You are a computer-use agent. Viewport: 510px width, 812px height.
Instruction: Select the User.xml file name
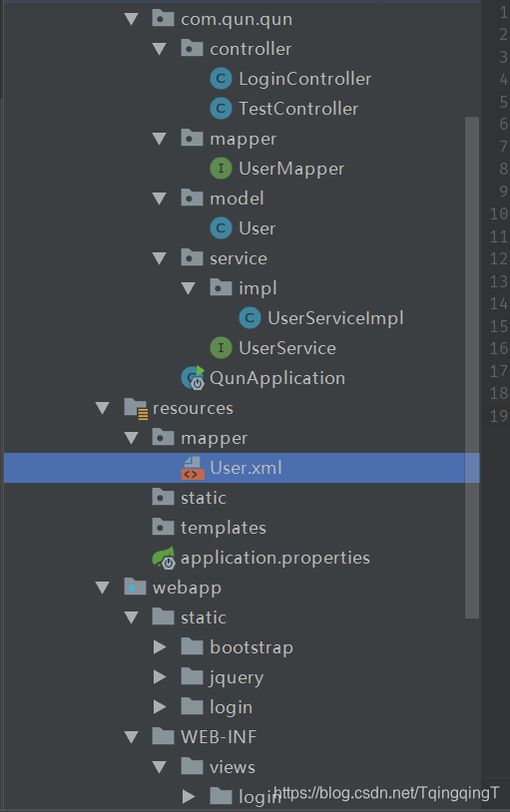point(246,468)
